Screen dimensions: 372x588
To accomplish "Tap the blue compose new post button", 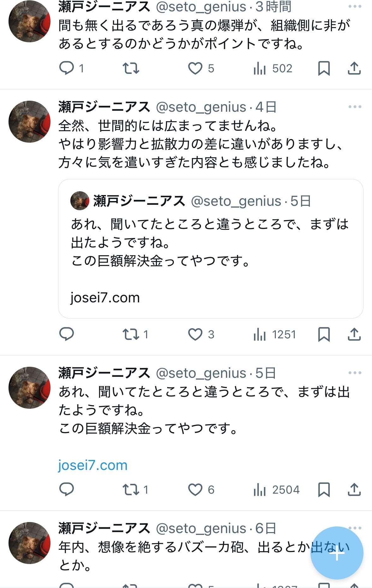I will (x=337, y=553).
